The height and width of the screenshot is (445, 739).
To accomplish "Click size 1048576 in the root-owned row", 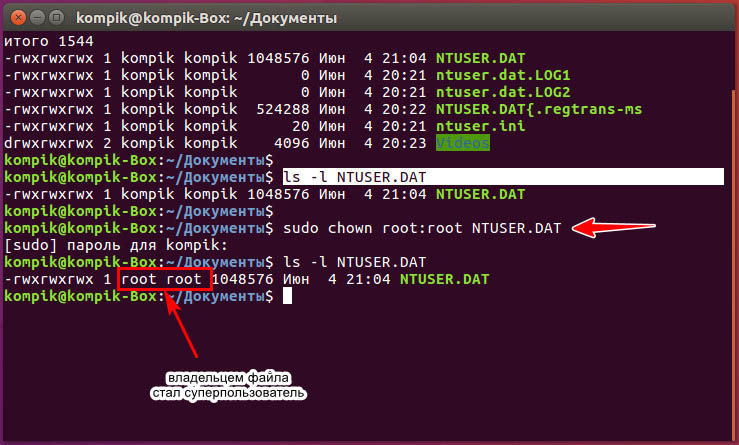I will click(242, 279).
